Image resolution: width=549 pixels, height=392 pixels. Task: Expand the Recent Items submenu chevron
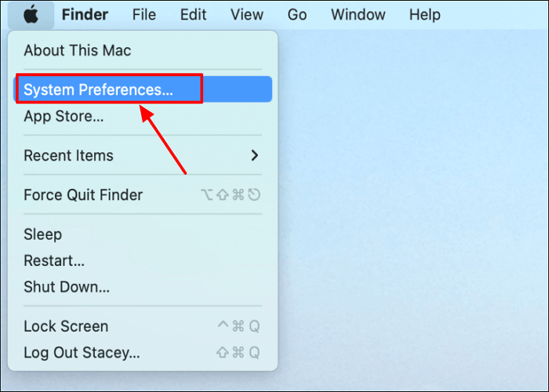pos(254,155)
